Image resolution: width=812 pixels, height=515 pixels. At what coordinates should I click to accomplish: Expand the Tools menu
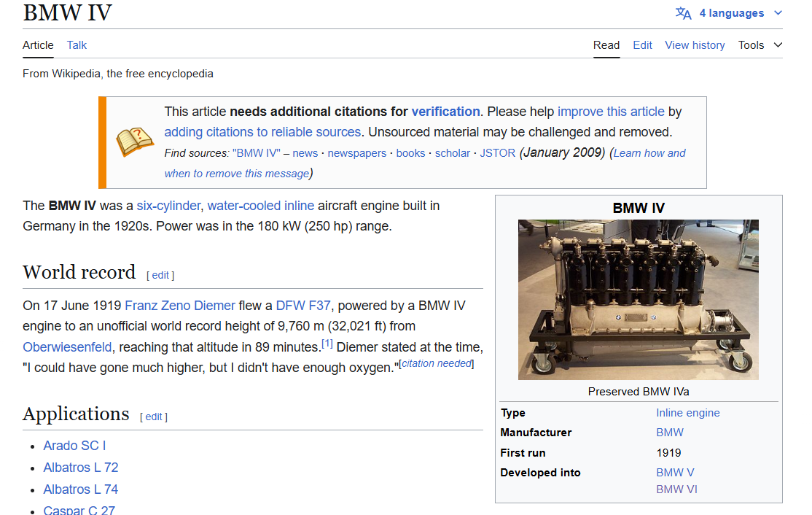(760, 45)
